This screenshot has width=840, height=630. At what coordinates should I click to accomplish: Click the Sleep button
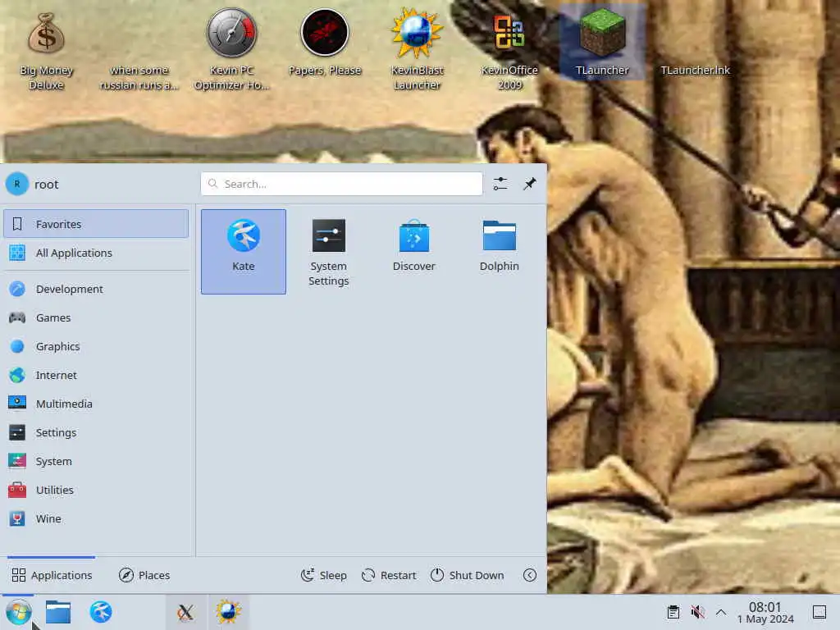coord(323,575)
